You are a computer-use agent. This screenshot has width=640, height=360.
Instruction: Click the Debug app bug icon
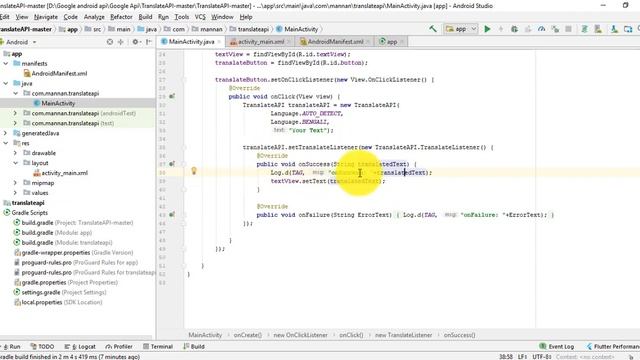point(514,29)
